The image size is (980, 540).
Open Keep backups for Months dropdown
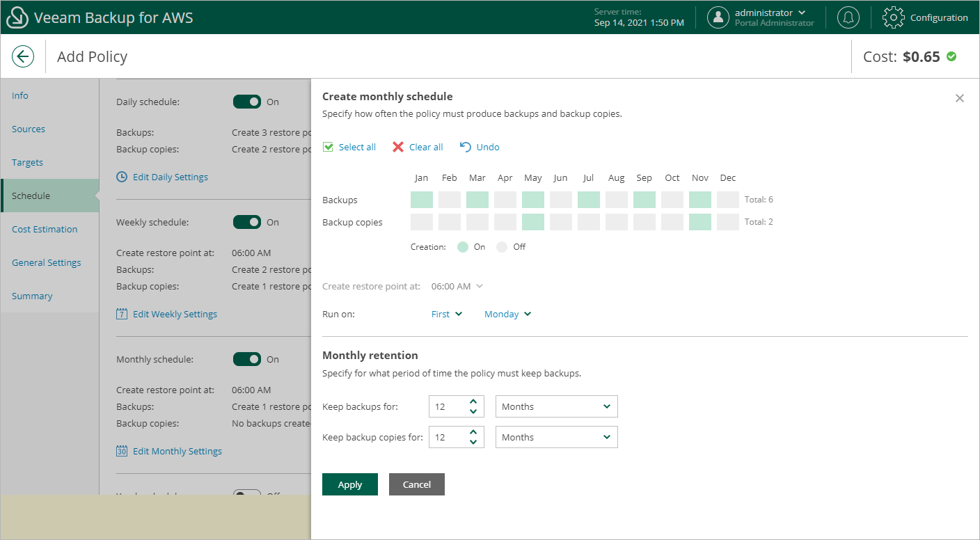[x=556, y=406]
